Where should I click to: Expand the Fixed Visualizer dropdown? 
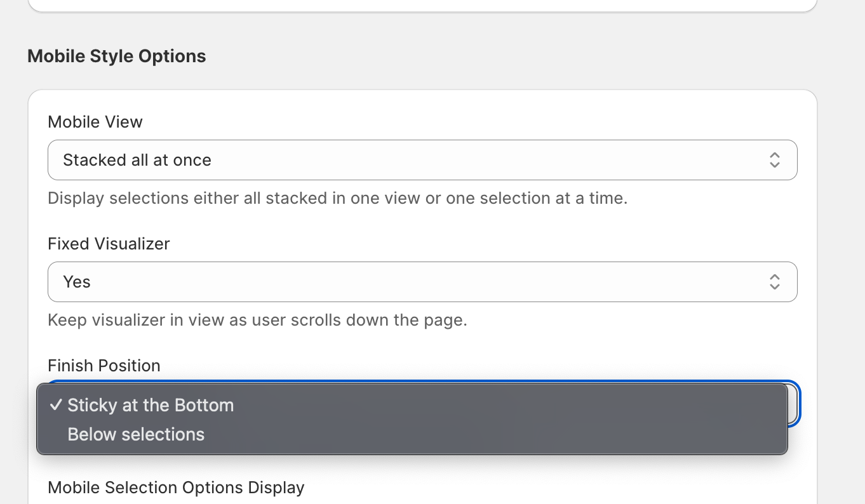point(422,282)
